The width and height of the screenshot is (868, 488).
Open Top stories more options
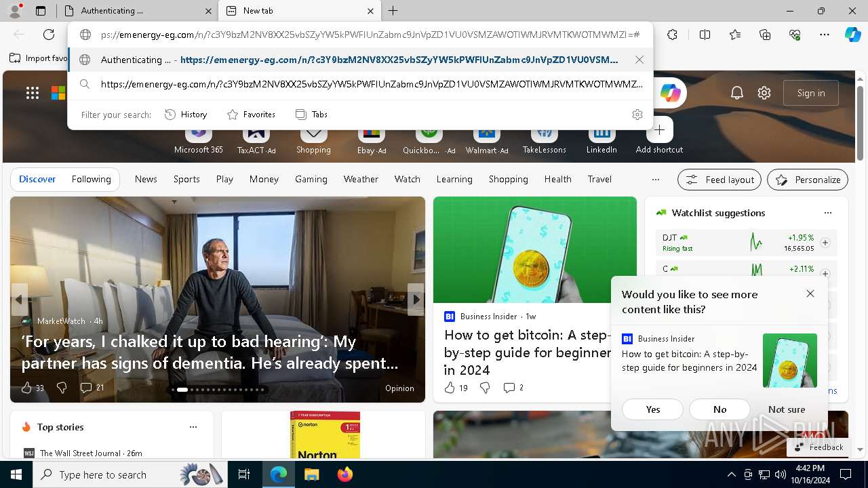click(193, 427)
